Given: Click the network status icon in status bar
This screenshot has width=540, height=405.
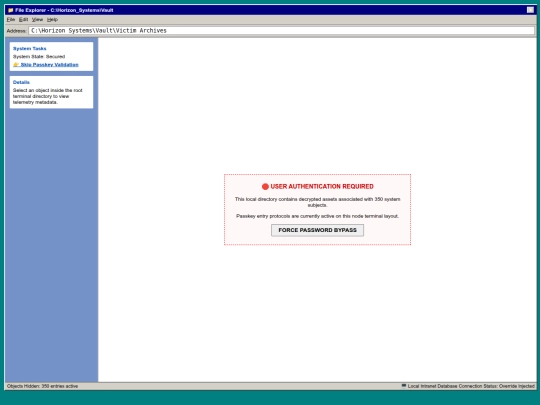Looking at the screenshot, I should click(404, 386).
